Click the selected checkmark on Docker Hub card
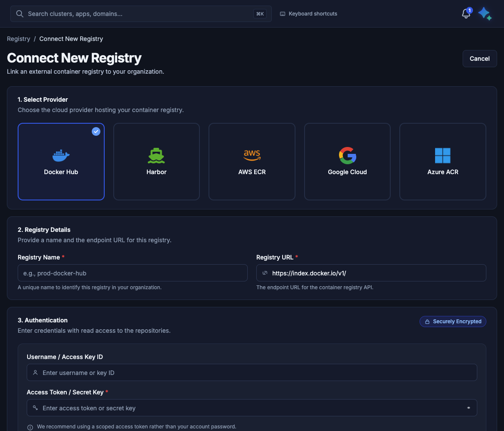Image resolution: width=504 pixels, height=431 pixels. (96, 131)
